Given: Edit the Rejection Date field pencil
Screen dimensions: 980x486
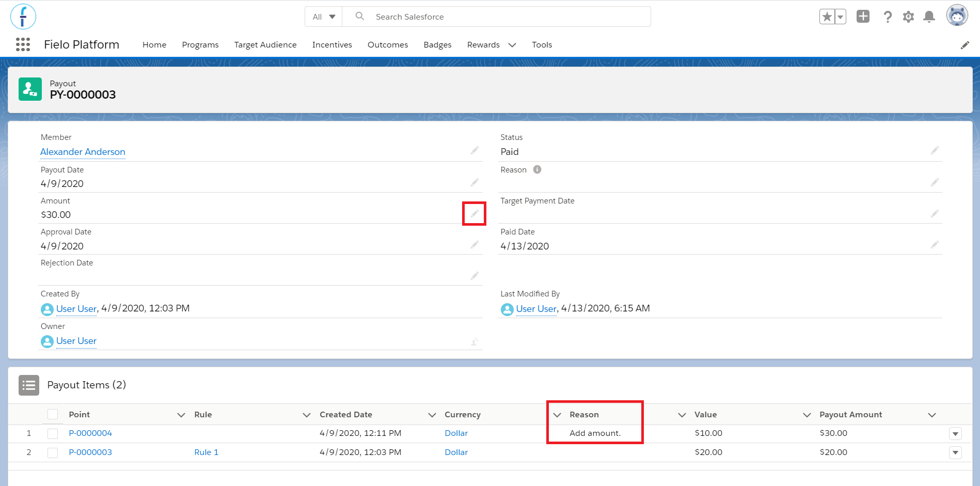Looking at the screenshot, I should click(475, 276).
